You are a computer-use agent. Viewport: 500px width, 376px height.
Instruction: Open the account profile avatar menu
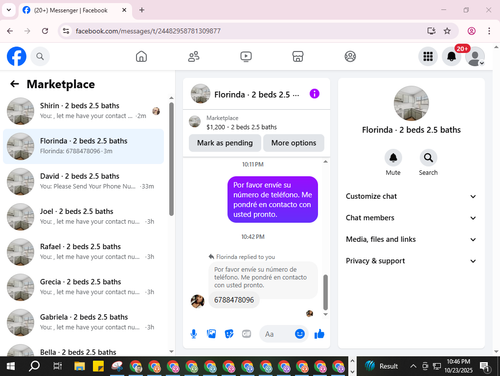475,57
